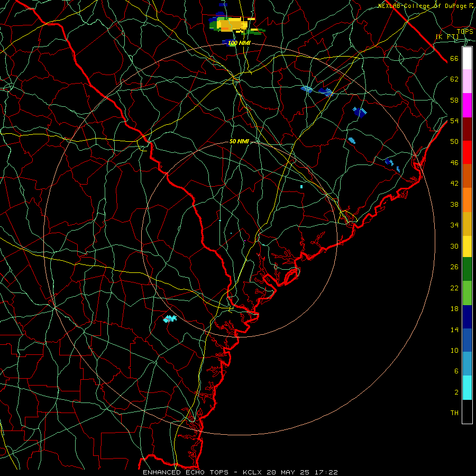476x476 pixels.
Task: Pick the gold legend color segment
Action: tap(467, 224)
